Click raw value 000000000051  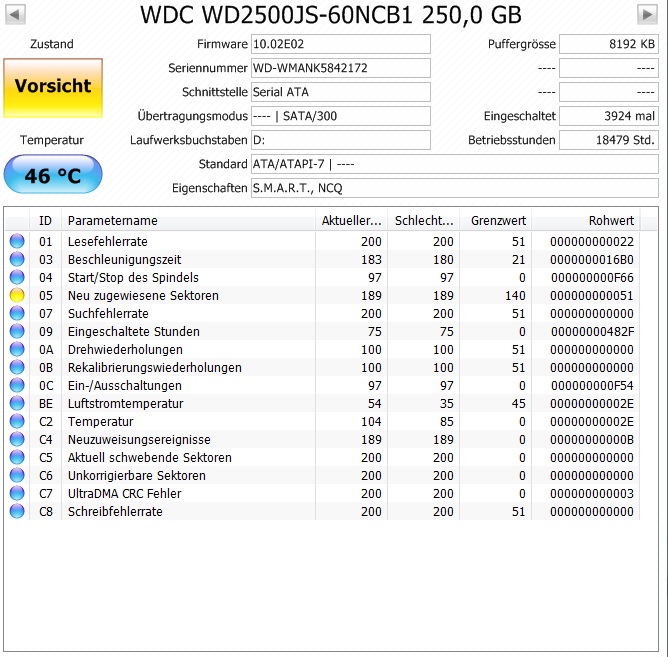point(592,296)
